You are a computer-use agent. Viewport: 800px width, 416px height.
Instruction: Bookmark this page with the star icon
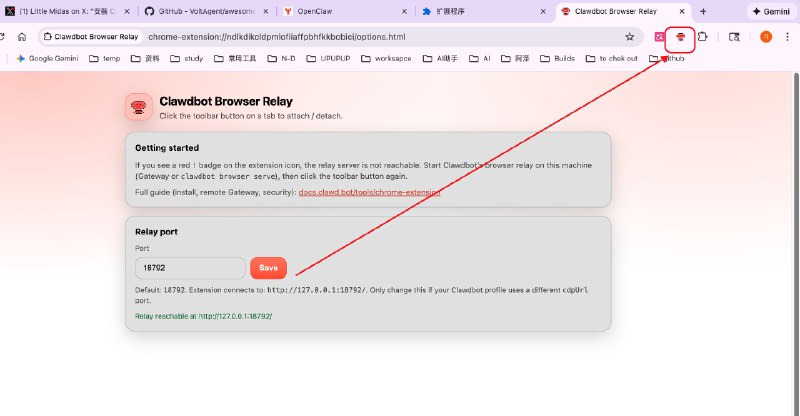tap(630, 37)
